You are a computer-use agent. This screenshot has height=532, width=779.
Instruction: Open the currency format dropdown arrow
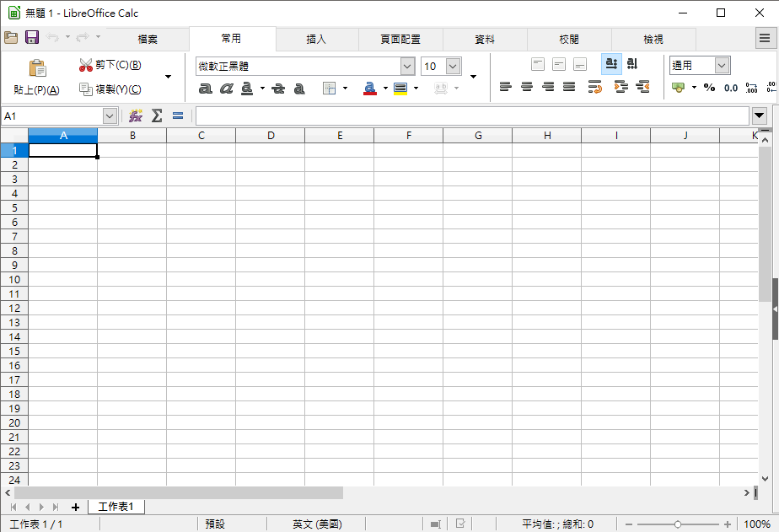[x=694, y=88]
